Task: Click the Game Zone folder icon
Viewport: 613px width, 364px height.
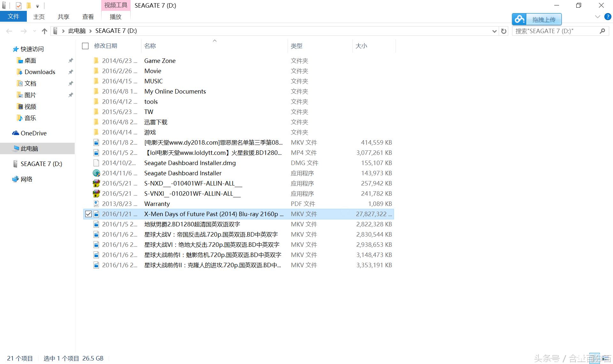Action: [x=96, y=61]
